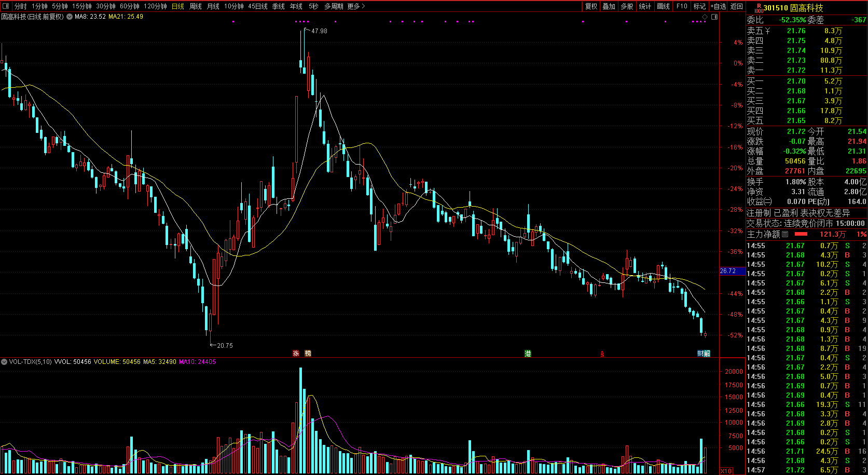Toggle the right info panel icon

point(714,17)
